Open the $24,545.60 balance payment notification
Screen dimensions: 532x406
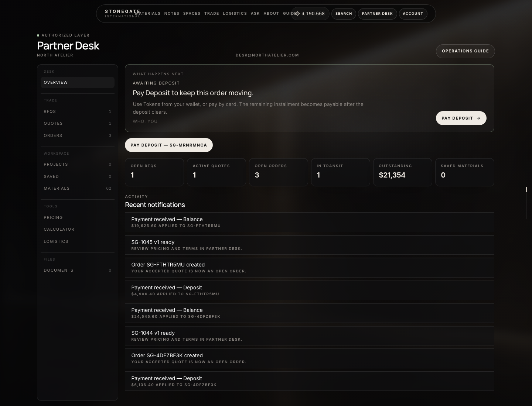pos(310,313)
